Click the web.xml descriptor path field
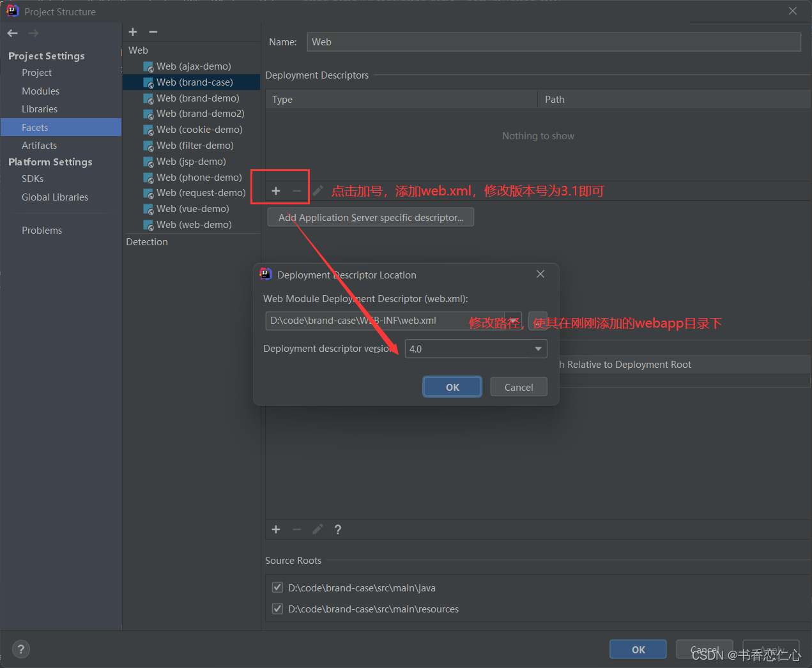Image resolution: width=812 pixels, height=668 pixels. coord(394,321)
